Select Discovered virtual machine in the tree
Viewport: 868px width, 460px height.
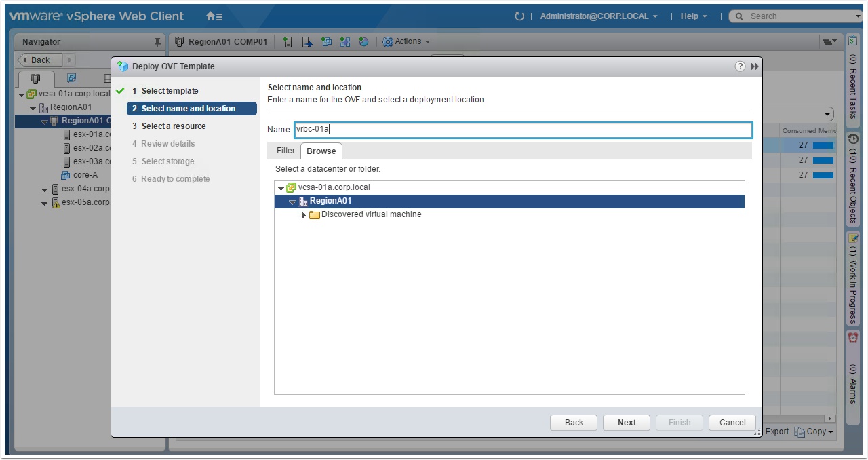(x=372, y=215)
